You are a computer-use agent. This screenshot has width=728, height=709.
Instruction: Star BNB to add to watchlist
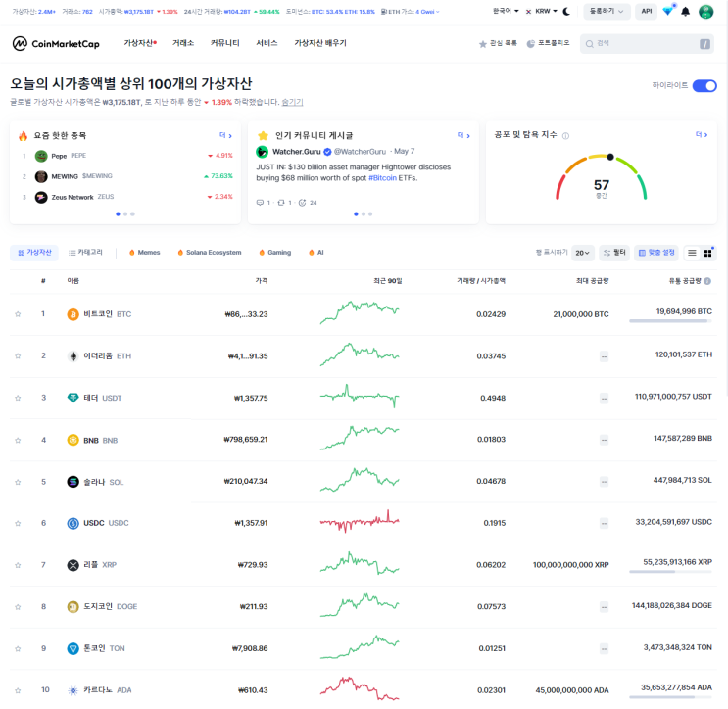18,441
